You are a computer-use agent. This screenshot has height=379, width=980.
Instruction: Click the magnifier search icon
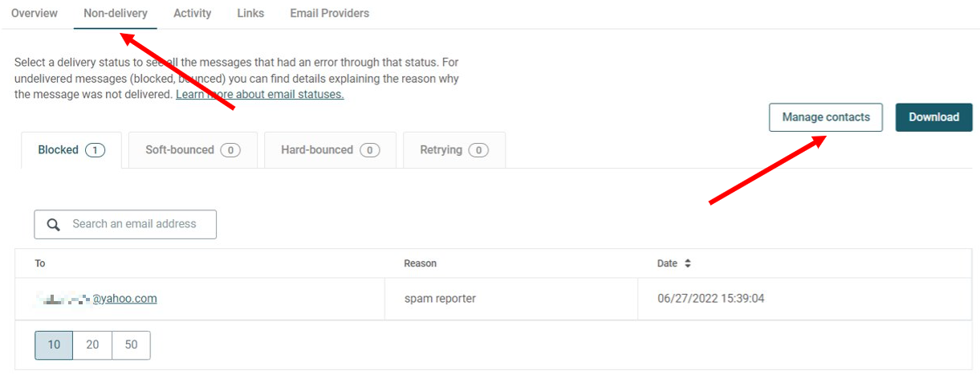(54, 225)
